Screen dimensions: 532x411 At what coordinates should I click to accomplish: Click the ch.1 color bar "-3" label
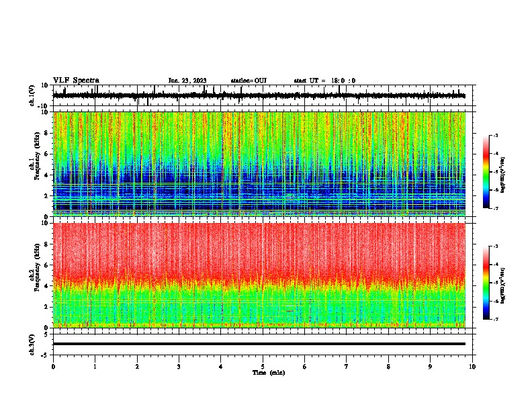pyautogui.click(x=495, y=136)
